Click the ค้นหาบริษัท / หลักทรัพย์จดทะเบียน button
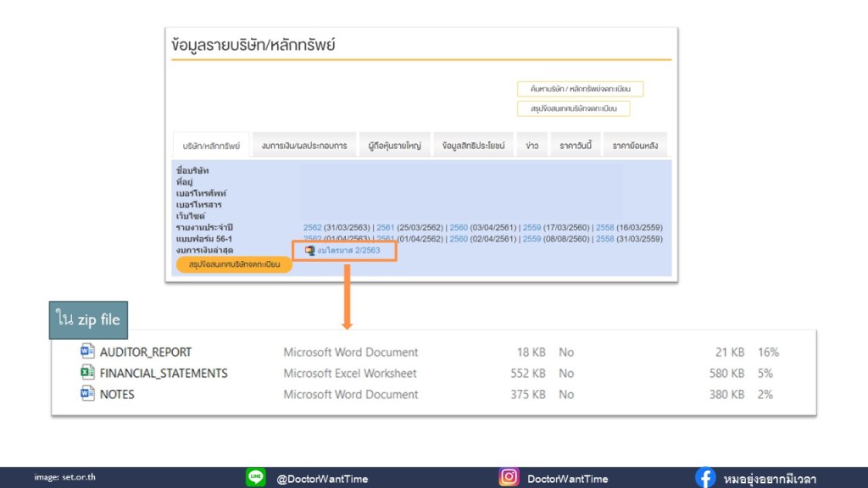This screenshot has width=868, height=488. pyautogui.click(x=581, y=89)
